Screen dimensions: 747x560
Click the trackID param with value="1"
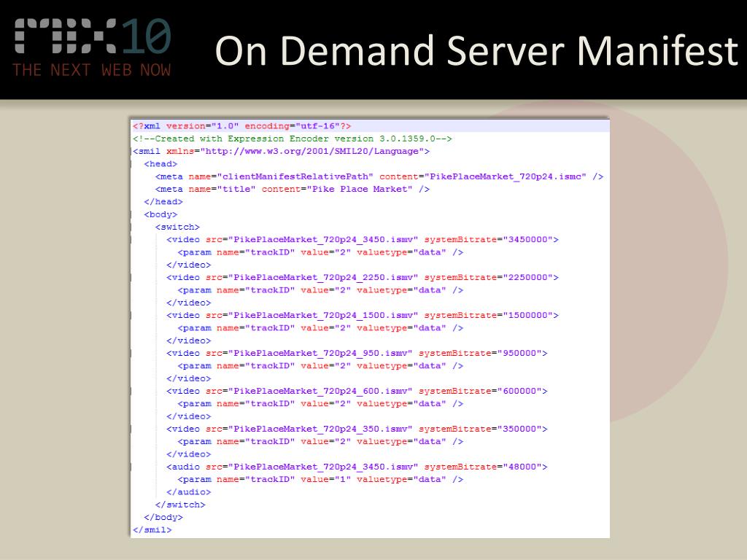tap(320, 480)
